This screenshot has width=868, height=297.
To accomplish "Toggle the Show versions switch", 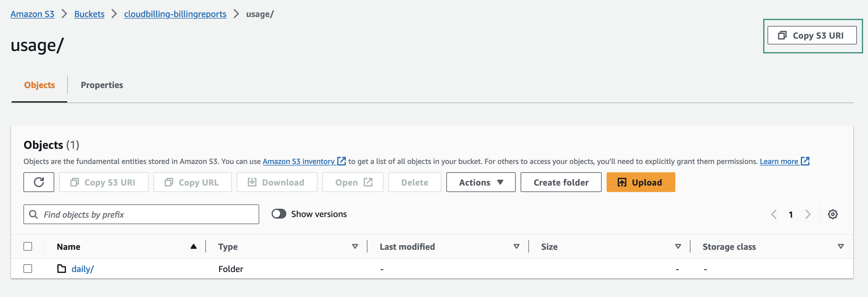I will [x=279, y=214].
